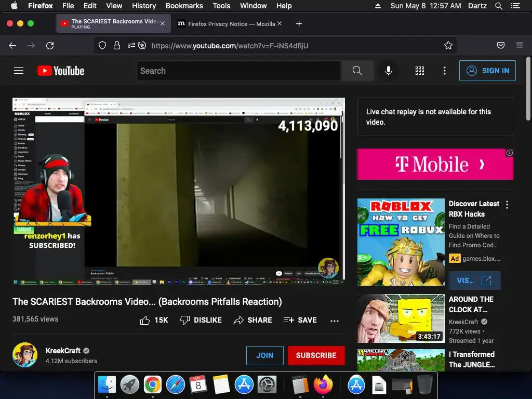
Task: Open the KreekCraft channel name link
Action: (x=63, y=351)
